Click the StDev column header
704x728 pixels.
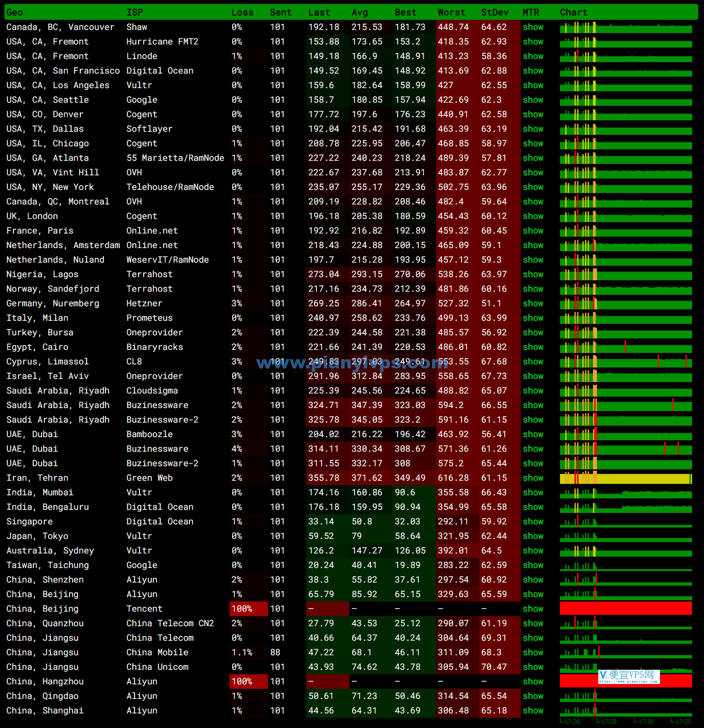pos(495,12)
